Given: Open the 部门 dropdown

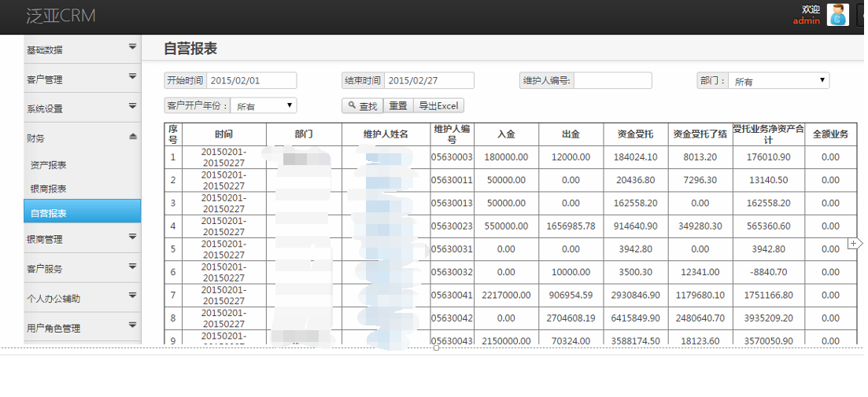Looking at the screenshot, I should click(x=778, y=81).
